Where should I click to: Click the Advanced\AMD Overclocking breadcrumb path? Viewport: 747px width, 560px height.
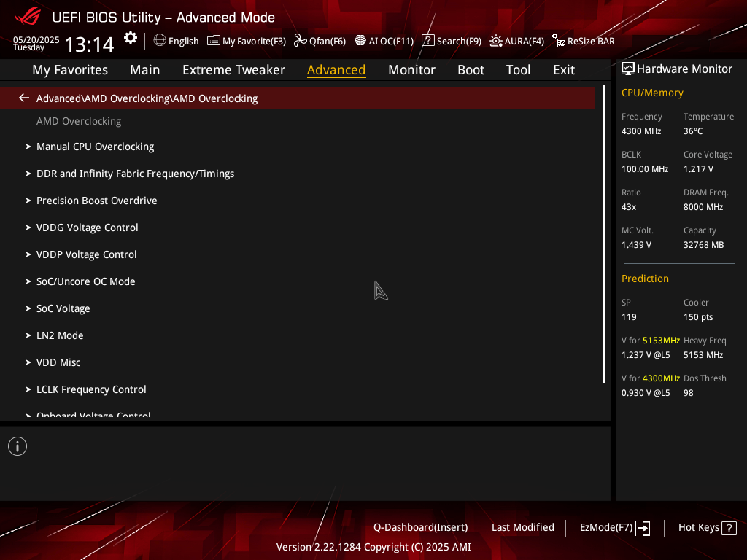(147, 98)
